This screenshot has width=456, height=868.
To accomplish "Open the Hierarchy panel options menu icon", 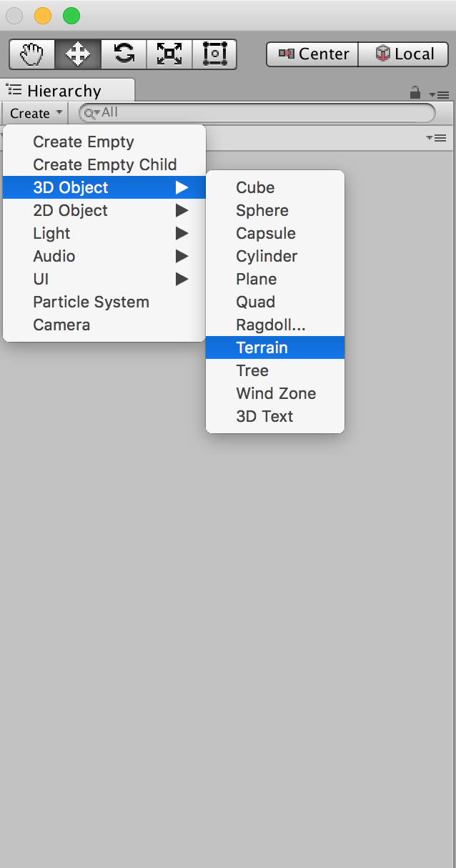I will coord(438,94).
